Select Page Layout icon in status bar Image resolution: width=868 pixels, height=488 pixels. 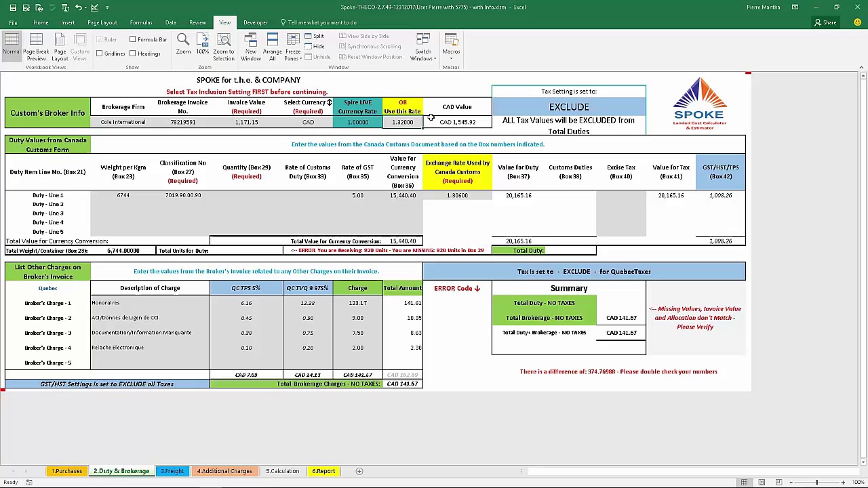(x=762, y=482)
